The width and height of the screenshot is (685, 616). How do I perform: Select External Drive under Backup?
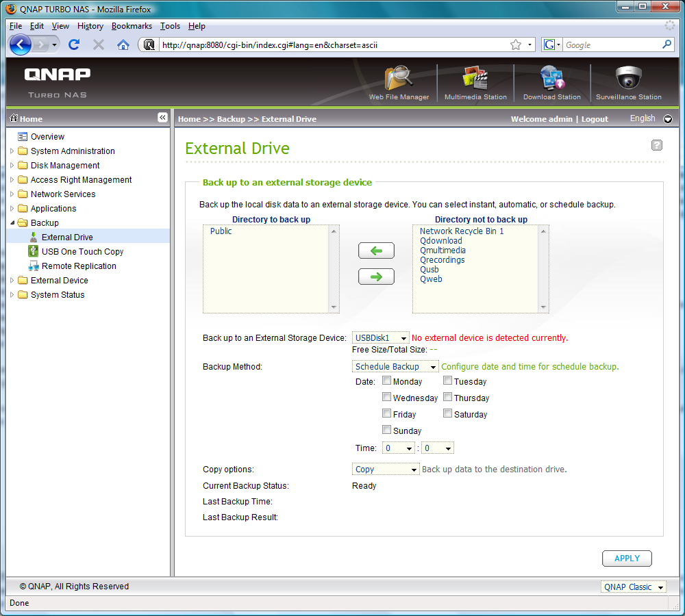tap(67, 237)
